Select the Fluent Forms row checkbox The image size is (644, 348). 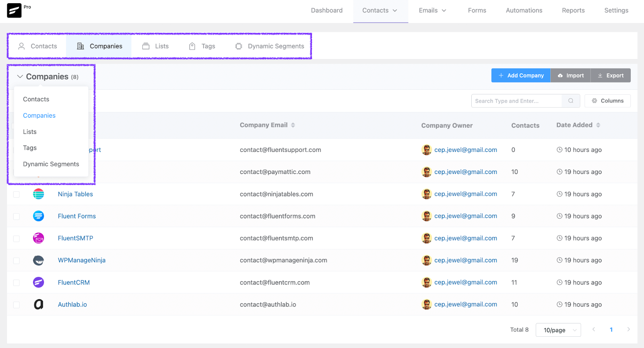[x=17, y=217]
